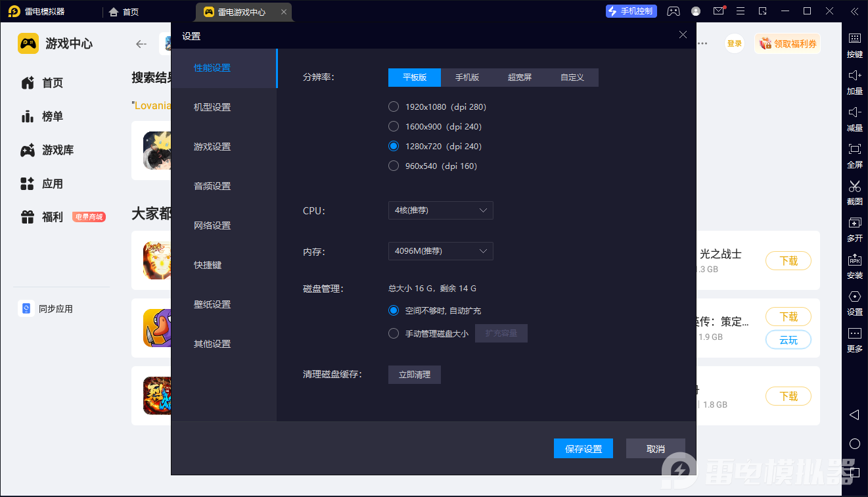Click the gamepad icon in title bar
The height and width of the screenshot is (497, 868).
[x=674, y=11]
